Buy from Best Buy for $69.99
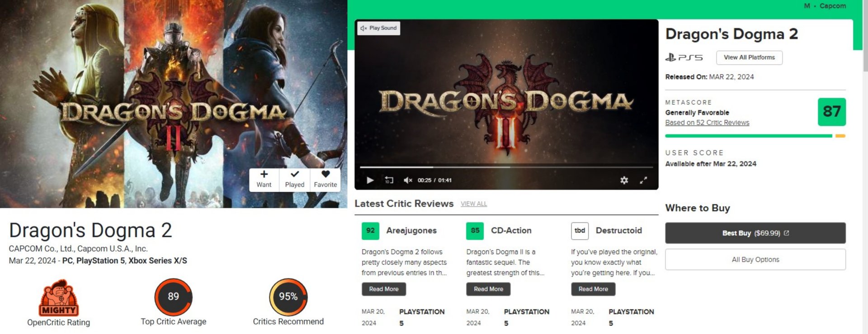 (755, 233)
